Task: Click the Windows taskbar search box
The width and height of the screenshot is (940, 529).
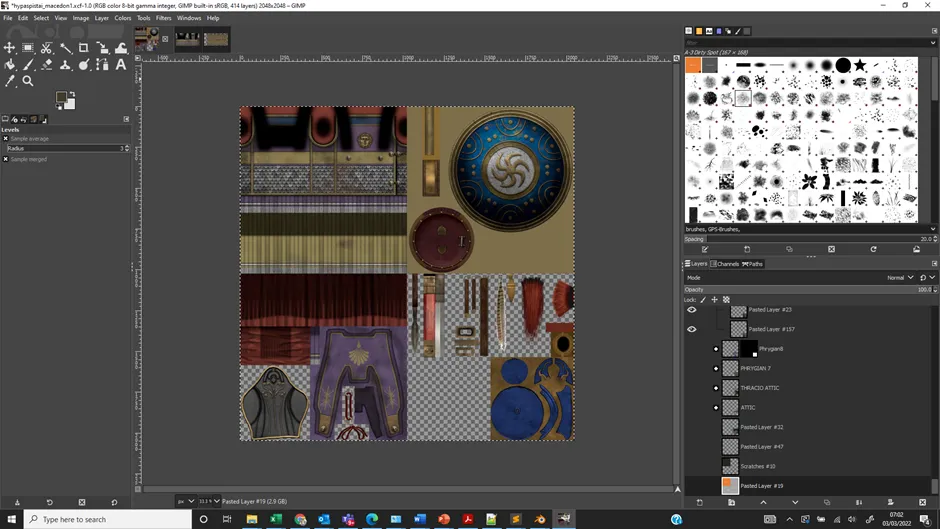Action: (108, 519)
